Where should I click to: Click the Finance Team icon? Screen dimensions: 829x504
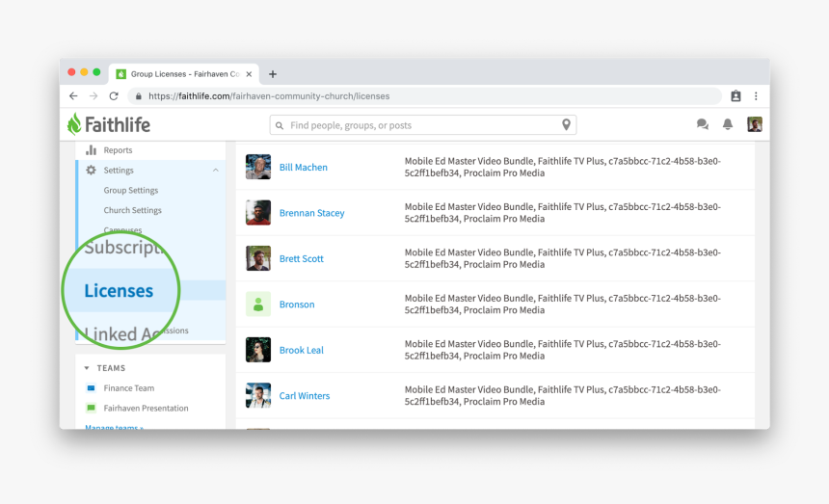[91, 388]
